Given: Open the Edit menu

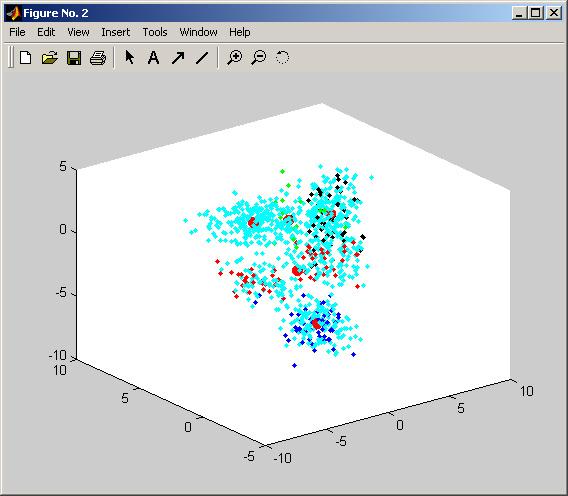Looking at the screenshot, I should pyautogui.click(x=46, y=32).
